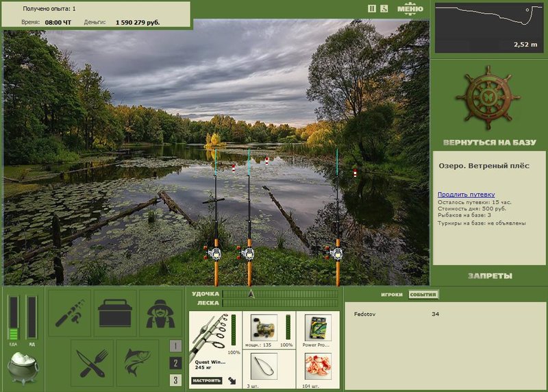Click the Турниры на базе line

pyautogui.click(x=482, y=223)
